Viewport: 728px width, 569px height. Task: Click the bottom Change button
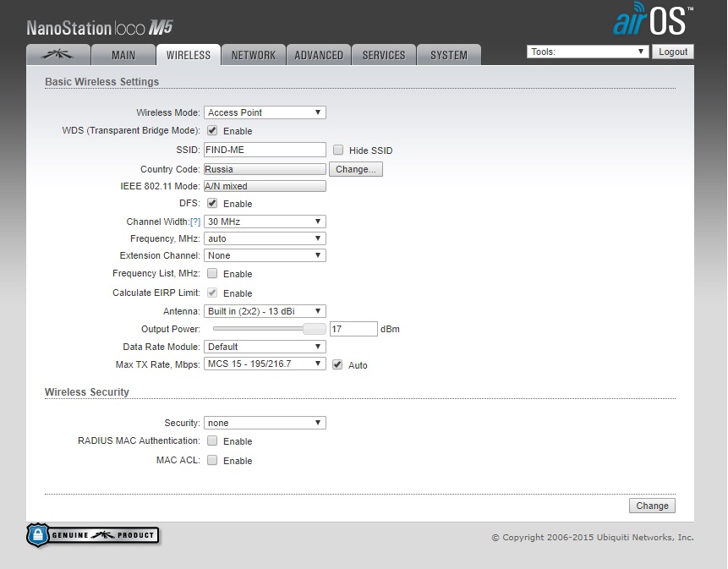652,506
